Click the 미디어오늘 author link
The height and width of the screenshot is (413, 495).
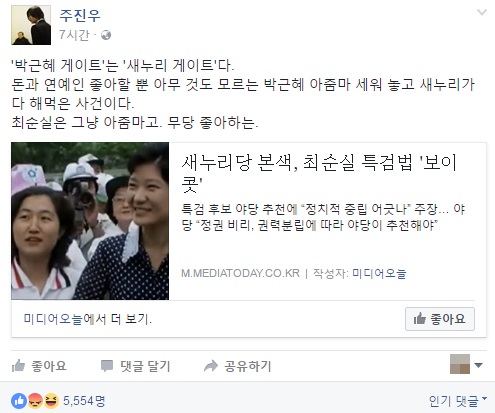(379, 273)
